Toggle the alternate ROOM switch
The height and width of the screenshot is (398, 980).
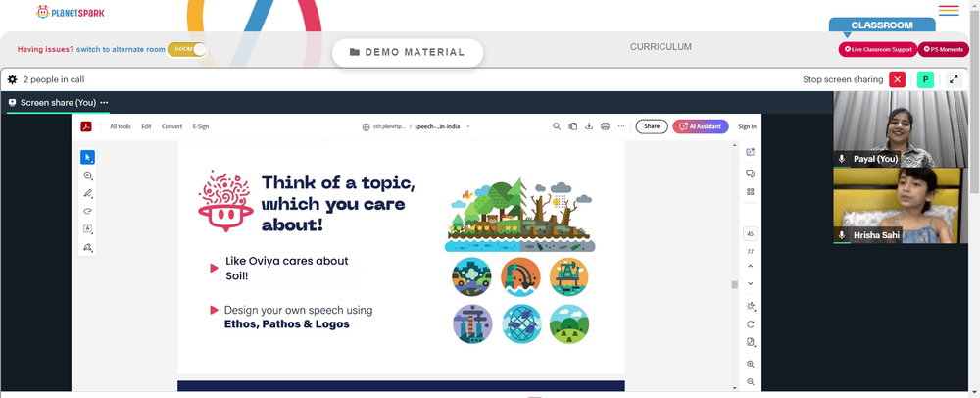187,49
